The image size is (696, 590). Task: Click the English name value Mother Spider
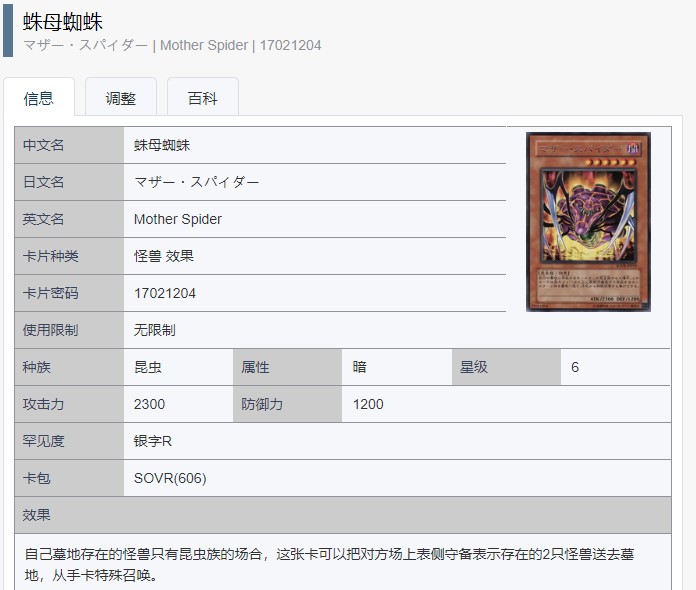(x=178, y=219)
